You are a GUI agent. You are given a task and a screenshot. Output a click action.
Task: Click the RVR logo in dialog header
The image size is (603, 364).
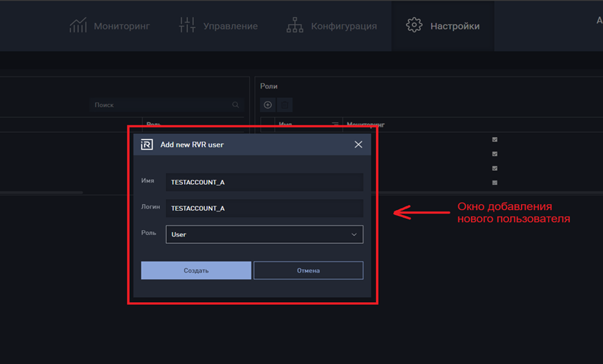[x=147, y=144]
